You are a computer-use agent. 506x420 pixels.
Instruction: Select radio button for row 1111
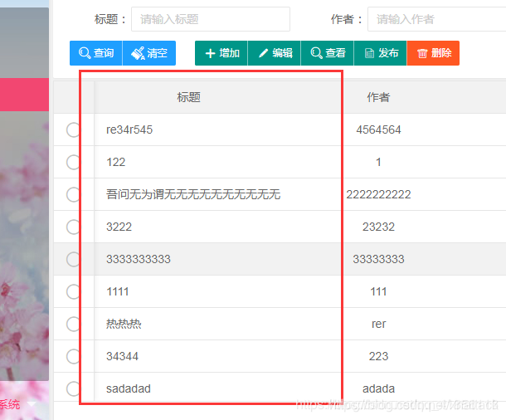click(x=74, y=291)
